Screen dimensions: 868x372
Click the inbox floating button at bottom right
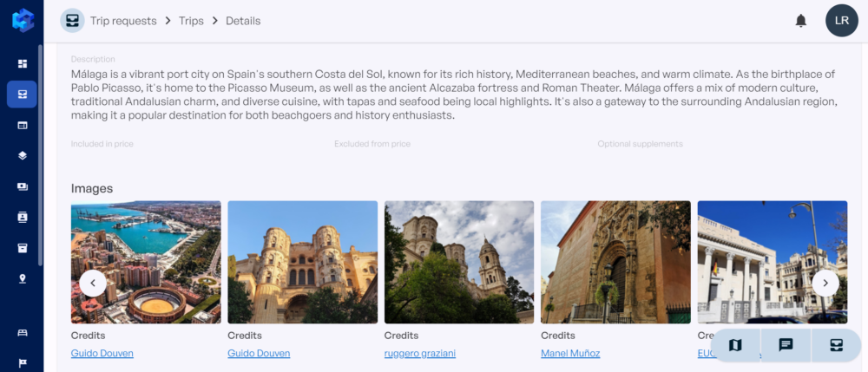click(x=836, y=345)
